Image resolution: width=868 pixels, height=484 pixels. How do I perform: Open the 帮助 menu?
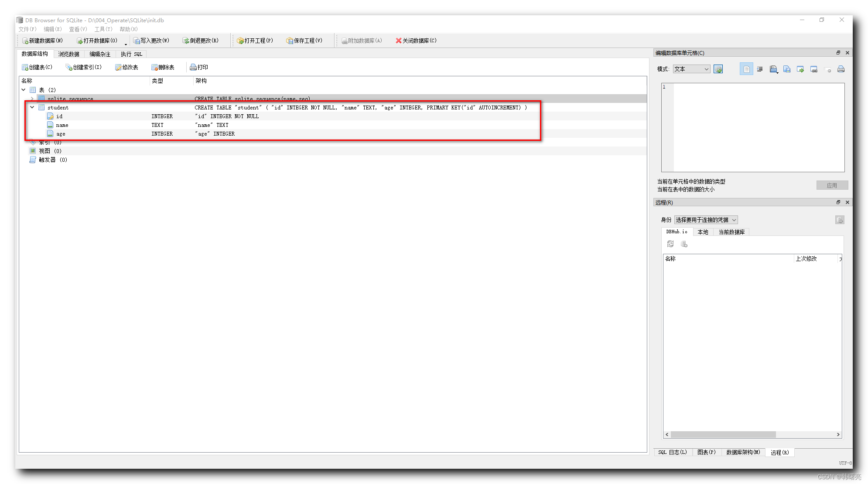[x=129, y=29]
